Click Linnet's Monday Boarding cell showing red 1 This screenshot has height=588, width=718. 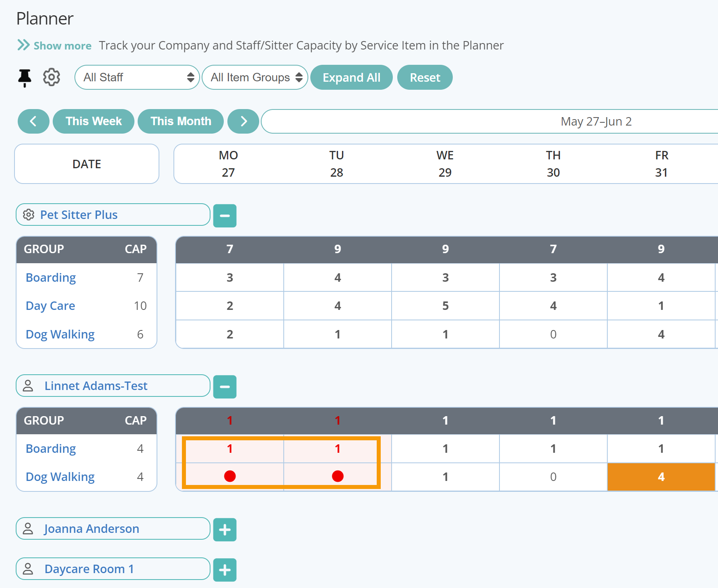[x=230, y=449]
